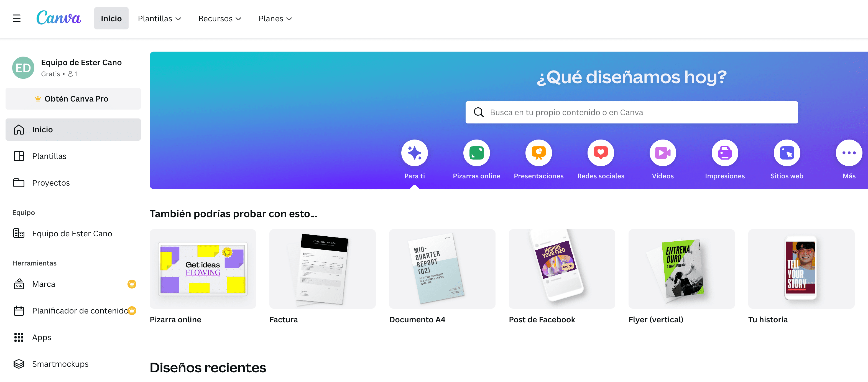868x382 pixels.
Task: Open the hamburger menu icon
Action: click(x=17, y=18)
